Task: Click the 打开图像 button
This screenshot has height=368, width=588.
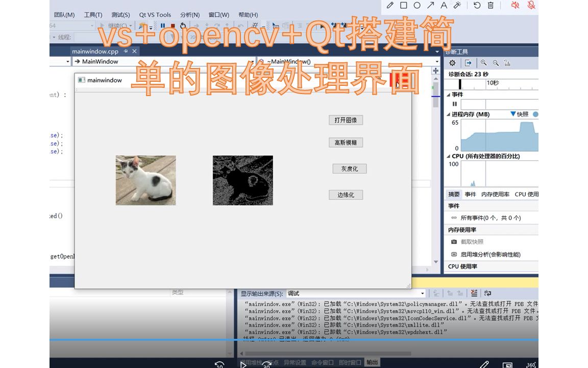Action: [x=346, y=120]
